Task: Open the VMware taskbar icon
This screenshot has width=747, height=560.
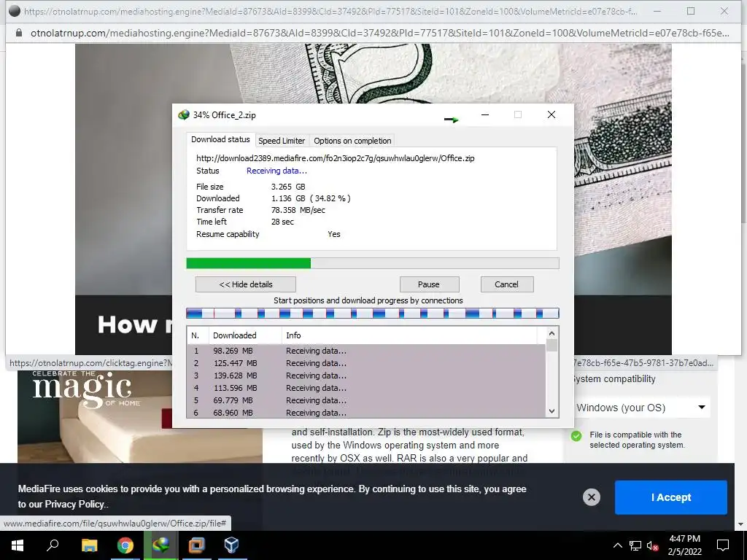Action: [196, 545]
